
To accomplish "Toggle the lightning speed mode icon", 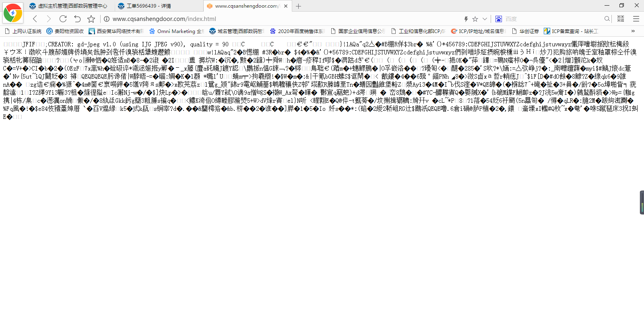I will (466, 19).
